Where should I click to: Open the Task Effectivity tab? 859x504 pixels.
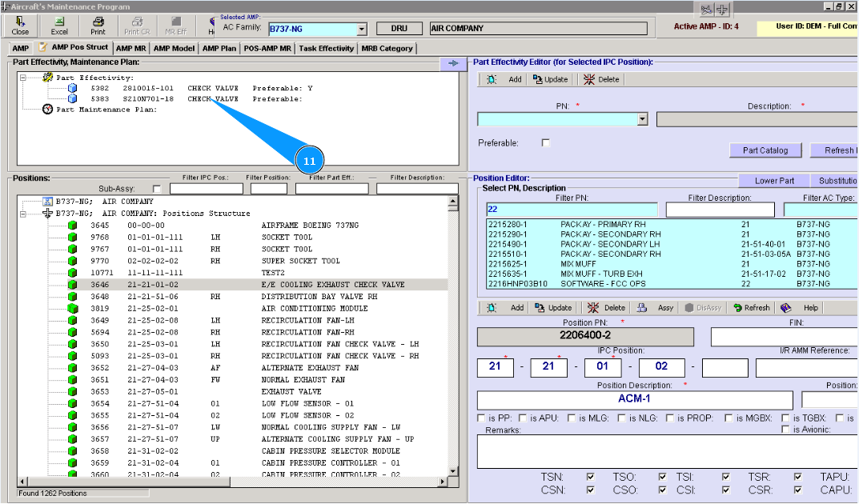326,48
